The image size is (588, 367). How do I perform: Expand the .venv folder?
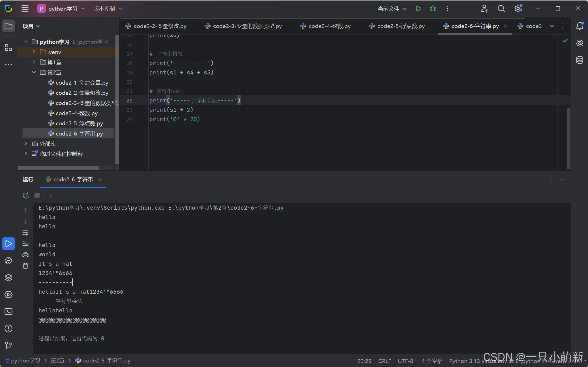(x=34, y=52)
